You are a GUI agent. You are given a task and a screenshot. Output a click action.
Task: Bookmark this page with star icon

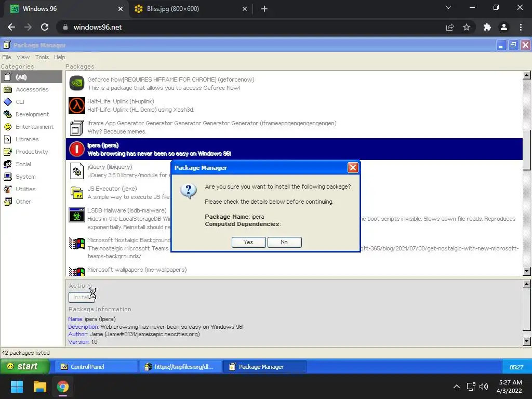tap(467, 27)
